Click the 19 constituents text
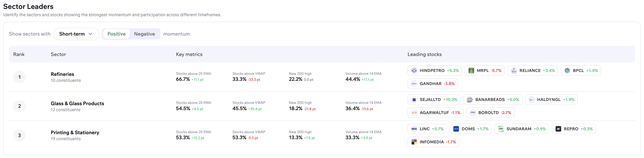644x158 pixels. [66, 139]
